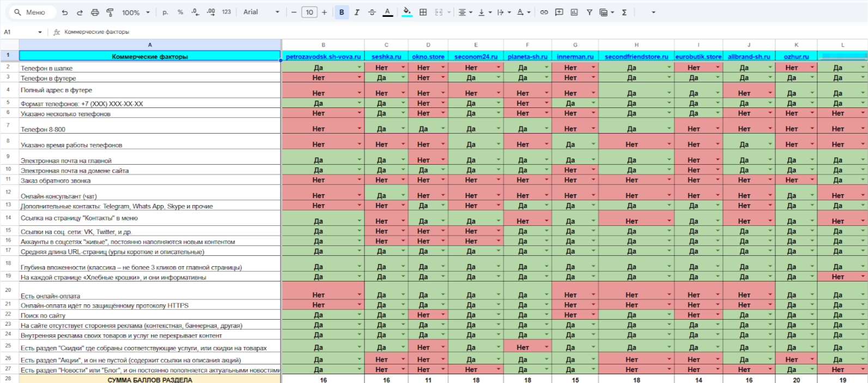Image resolution: width=868 pixels, height=383 pixels.
Task: Open the table views icon menu
Action: (x=606, y=12)
